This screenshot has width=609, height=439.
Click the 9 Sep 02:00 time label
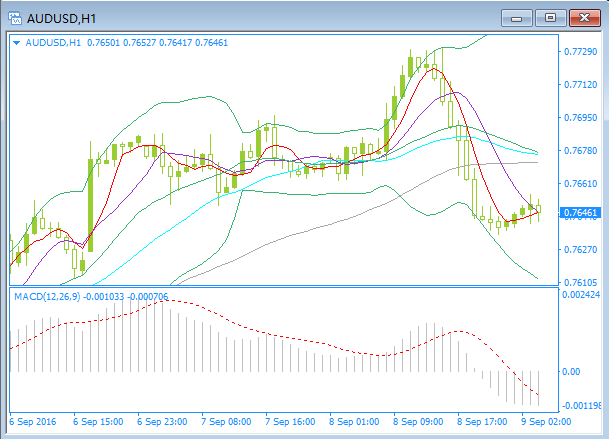547,422
